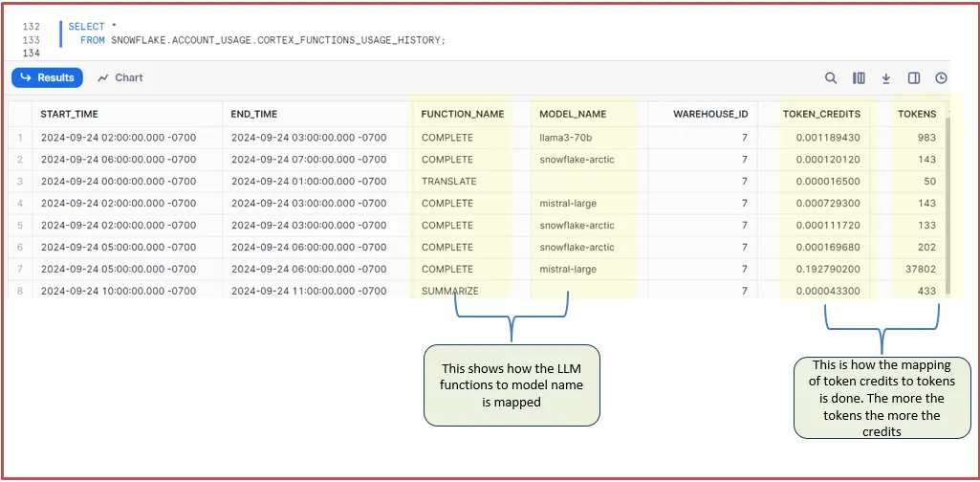Click the TOKENS column header
This screenshot has height=482, width=980.
pos(916,114)
